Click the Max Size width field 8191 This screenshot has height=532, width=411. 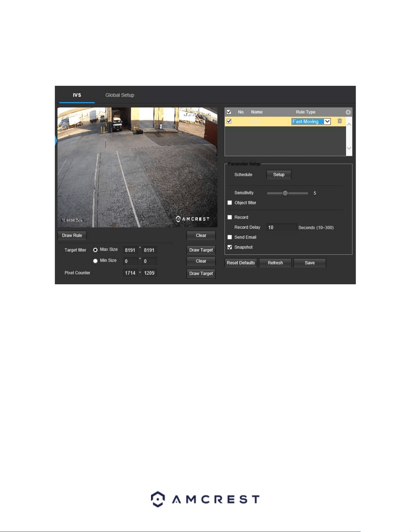pyautogui.click(x=130, y=250)
